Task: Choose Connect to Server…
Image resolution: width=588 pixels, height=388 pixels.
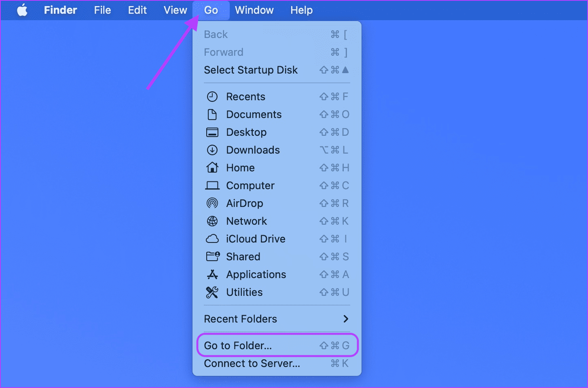Action: coord(277,363)
